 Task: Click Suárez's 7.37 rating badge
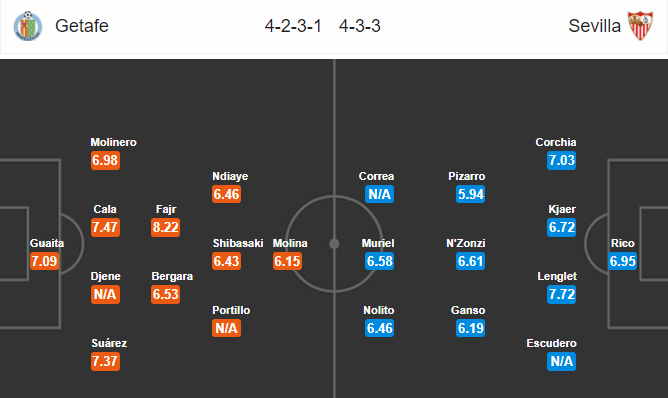(105, 361)
